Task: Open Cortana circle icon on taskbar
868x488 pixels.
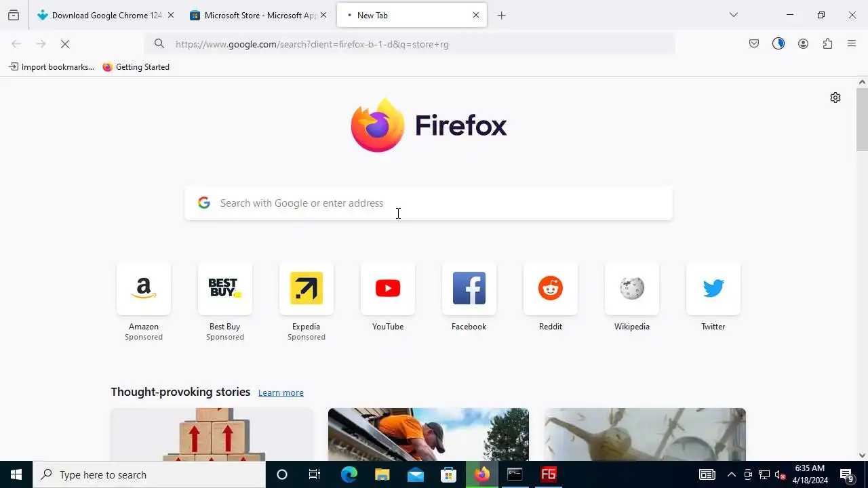Action: (282, 474)
